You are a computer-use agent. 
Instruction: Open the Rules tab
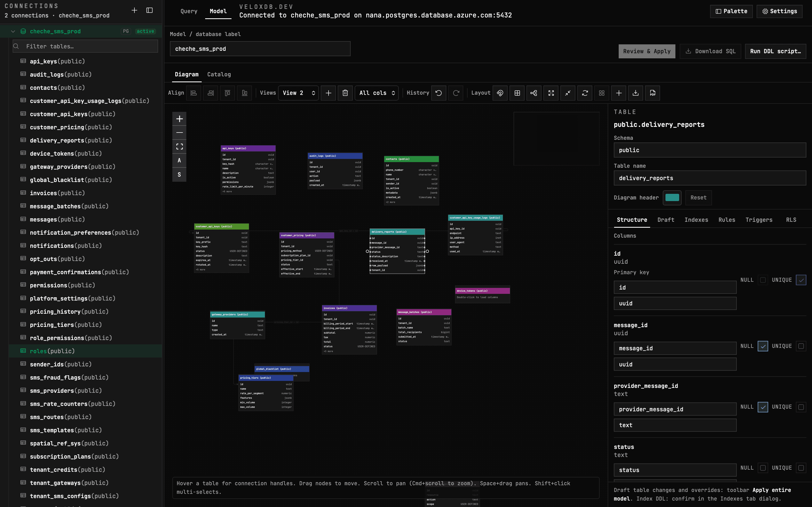coord(727,220)
